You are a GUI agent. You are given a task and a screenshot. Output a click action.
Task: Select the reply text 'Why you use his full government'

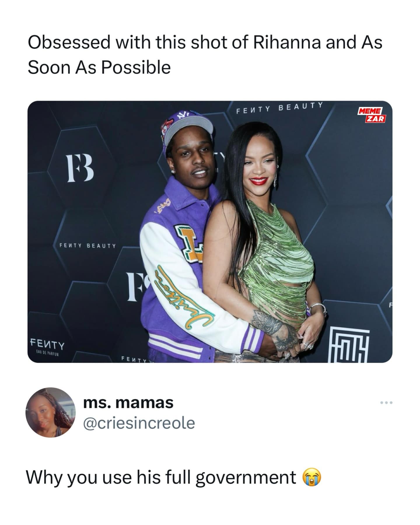161,478
